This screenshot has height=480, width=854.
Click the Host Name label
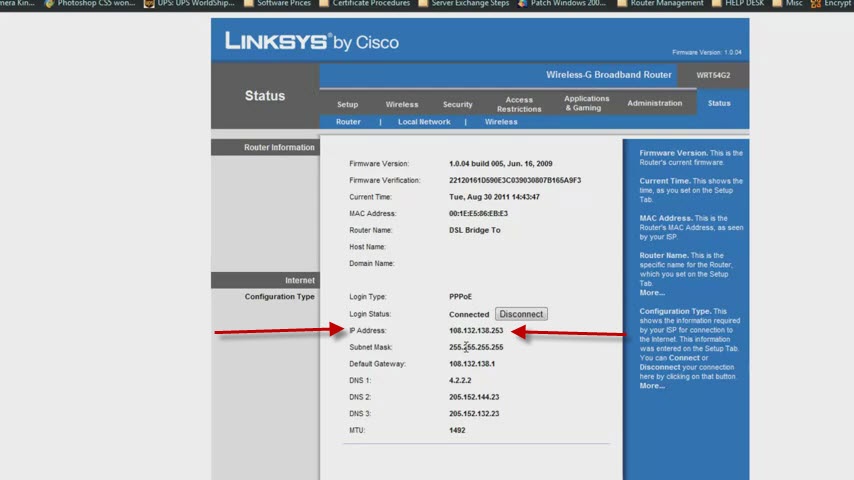click(367, 247)
